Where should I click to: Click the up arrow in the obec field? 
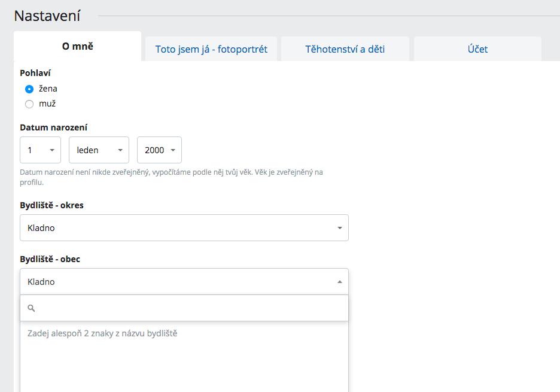pyautogui.click(x=339, y=282)
